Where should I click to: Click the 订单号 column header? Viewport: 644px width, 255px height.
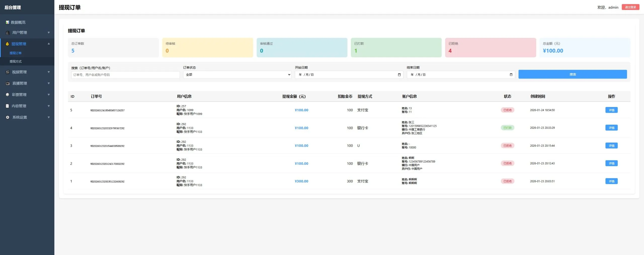tap(96, 96)
